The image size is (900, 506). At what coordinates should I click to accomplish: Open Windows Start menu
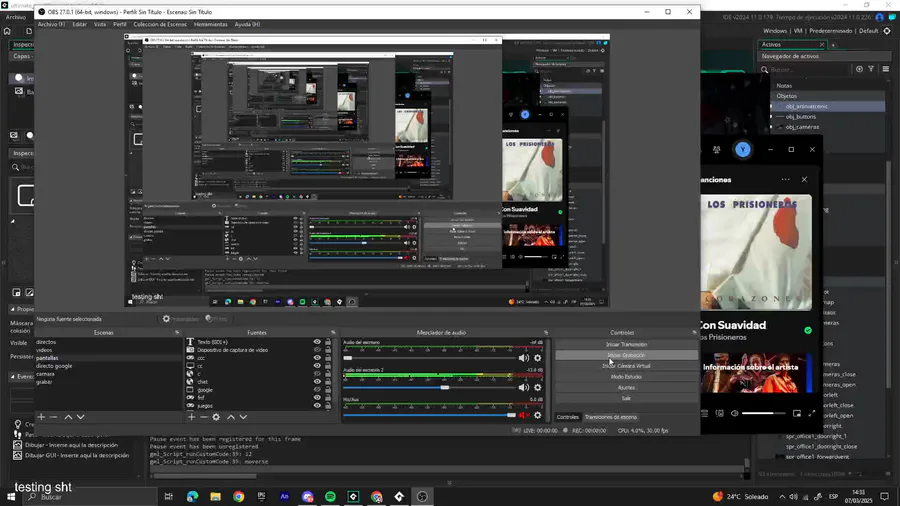11,497
